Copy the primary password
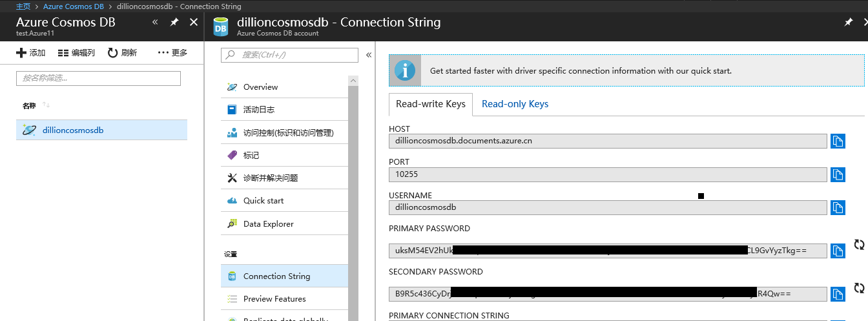 [838, 251]
